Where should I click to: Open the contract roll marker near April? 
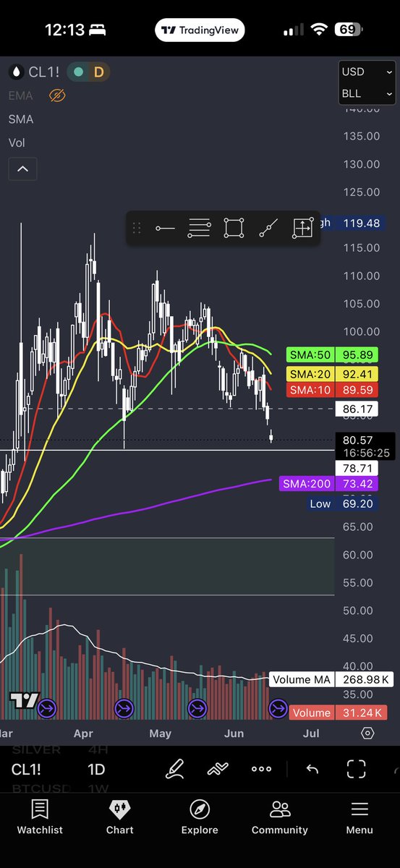(124, 708)
